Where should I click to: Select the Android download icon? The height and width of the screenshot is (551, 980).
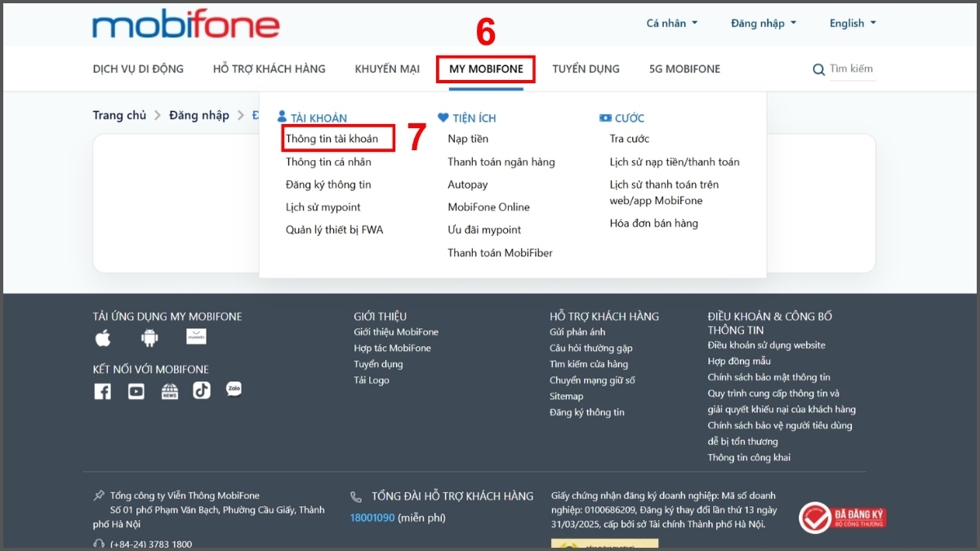[x=149, y=336]
